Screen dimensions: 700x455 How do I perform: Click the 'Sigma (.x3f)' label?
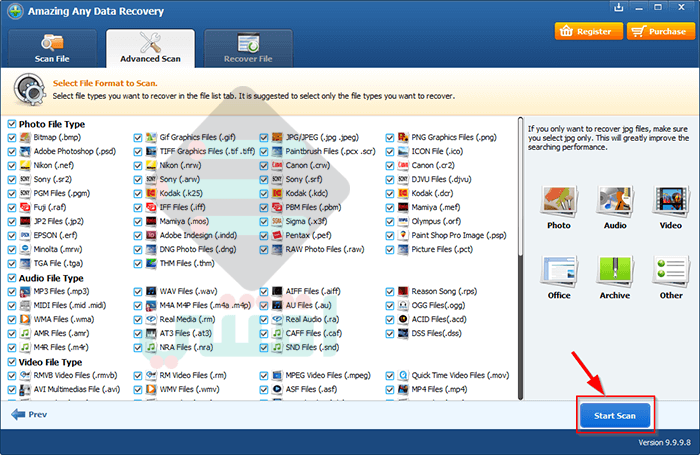(306, 221)
